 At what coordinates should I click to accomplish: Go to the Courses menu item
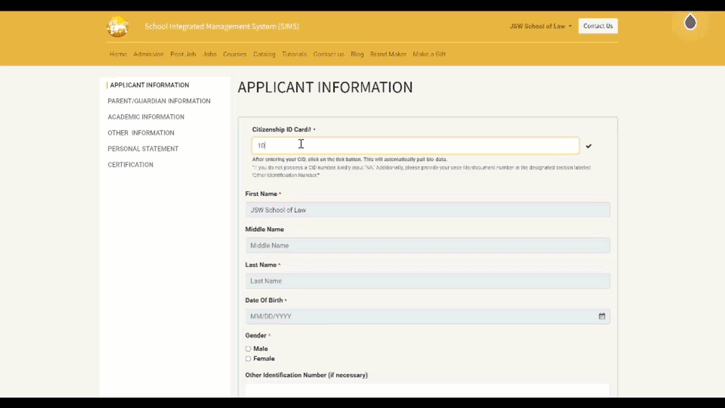(x=234, y=54)
